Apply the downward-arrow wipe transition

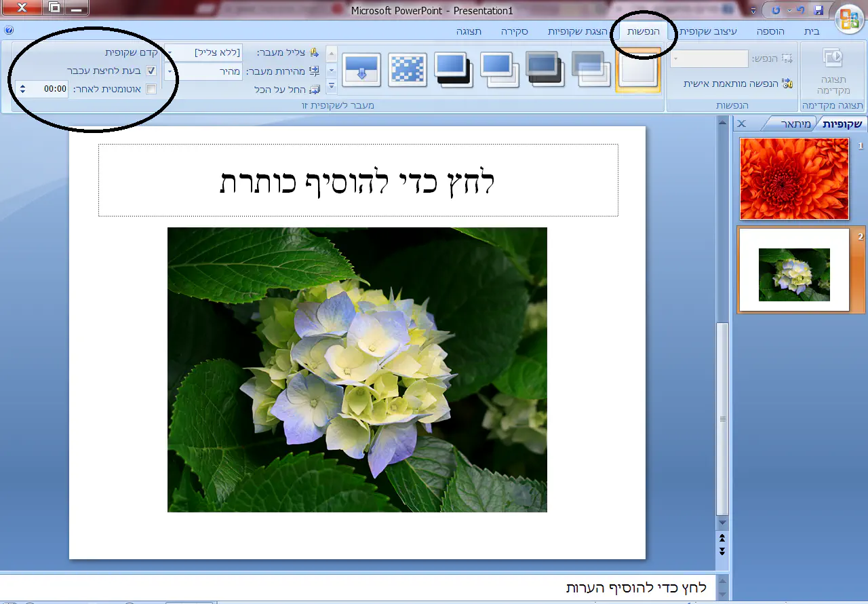coord(361,70)
